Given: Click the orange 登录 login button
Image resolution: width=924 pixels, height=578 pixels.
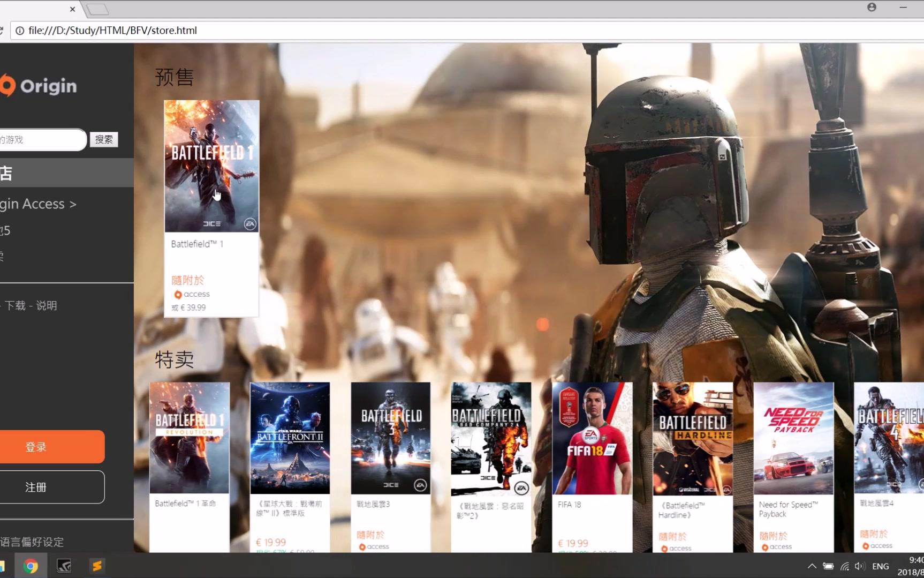Looking at the screenshot, I should (x=52, y=447).
